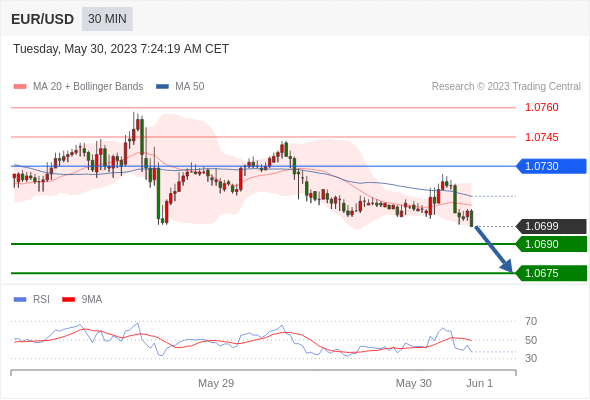590x400 pixels.
Task: Select the green 1.0690 support tag
Action: tap(551, 244)
